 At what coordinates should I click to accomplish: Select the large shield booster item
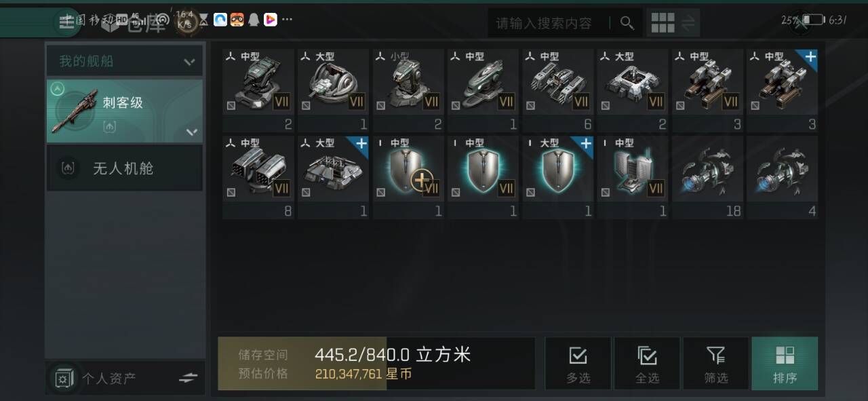pyautogui.click(x=557, y=176)
